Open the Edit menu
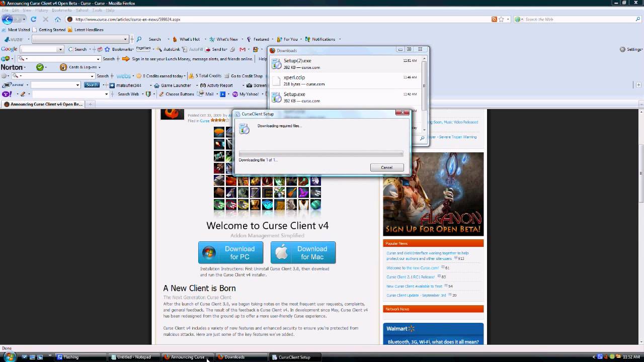 pyautogui.click(x=16, y=10)
